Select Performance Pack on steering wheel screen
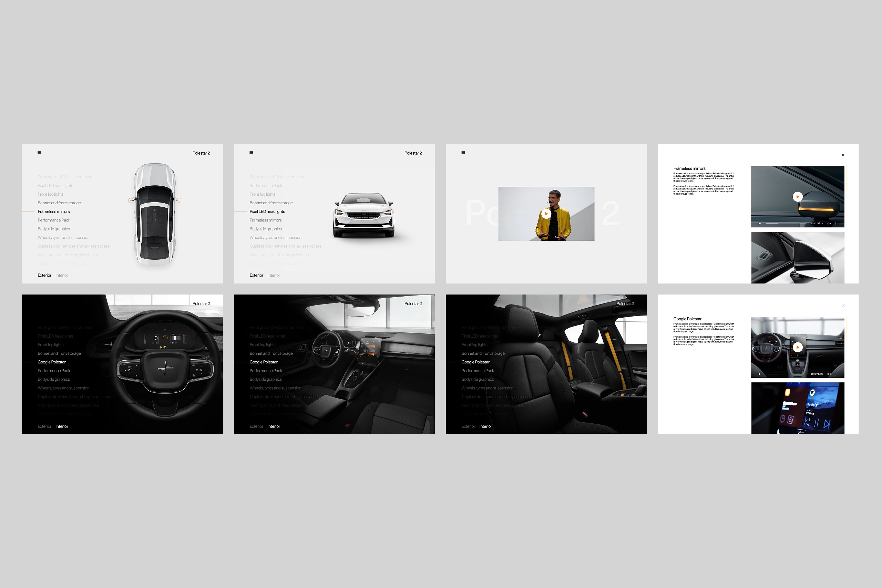882x588 pixels. click(x=54, y=371)
